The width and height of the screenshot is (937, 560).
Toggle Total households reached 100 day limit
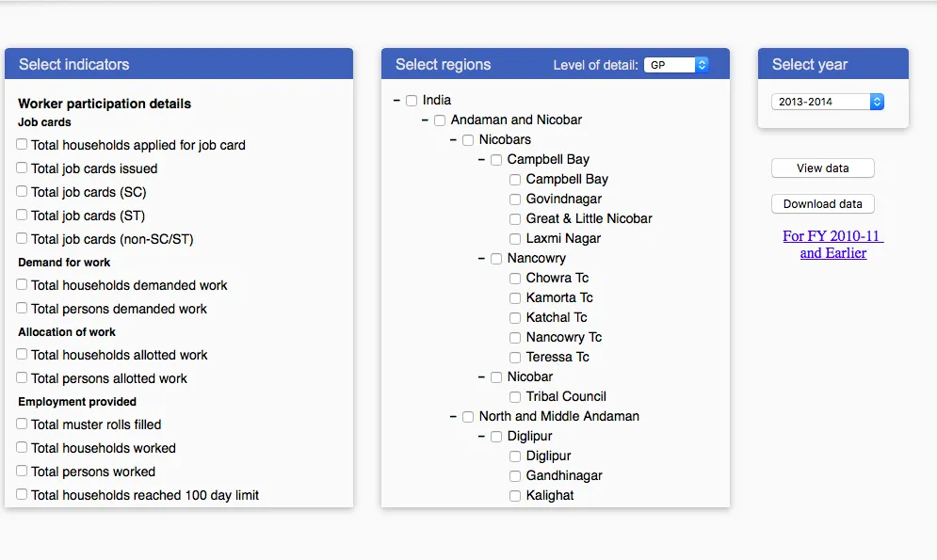coord(22,494)
